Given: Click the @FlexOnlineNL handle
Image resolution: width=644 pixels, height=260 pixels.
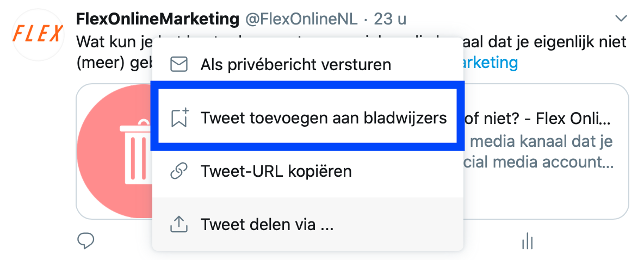Looking at the screenshot, I should (301, 19).
